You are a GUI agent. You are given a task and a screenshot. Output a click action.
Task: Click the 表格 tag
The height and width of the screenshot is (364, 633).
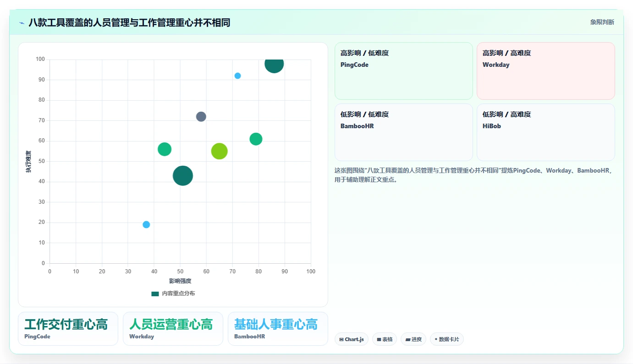pos(385,339)
